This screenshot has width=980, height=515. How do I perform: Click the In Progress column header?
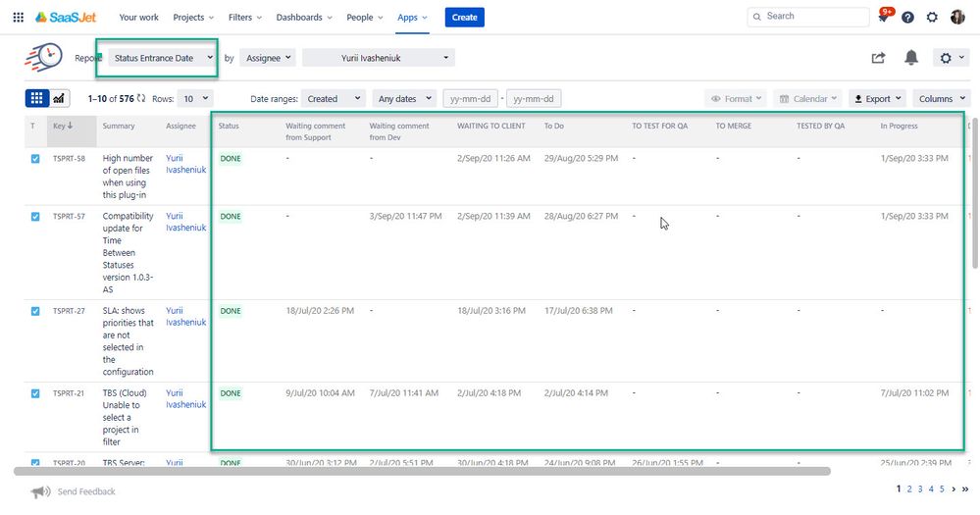coord(899,126)
